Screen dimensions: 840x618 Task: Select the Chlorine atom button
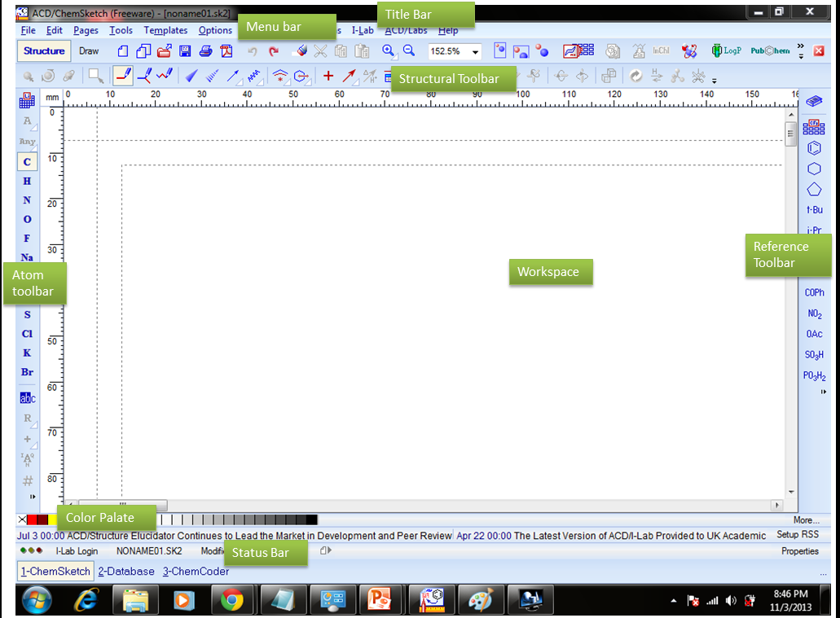pos(27,334)
